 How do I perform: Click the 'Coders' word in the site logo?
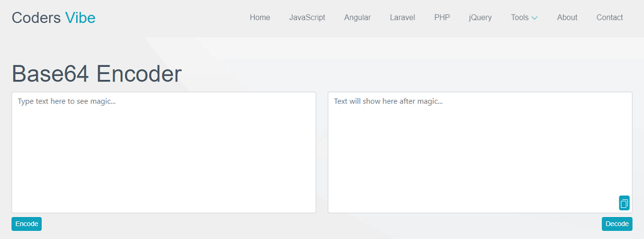[36, 18]
